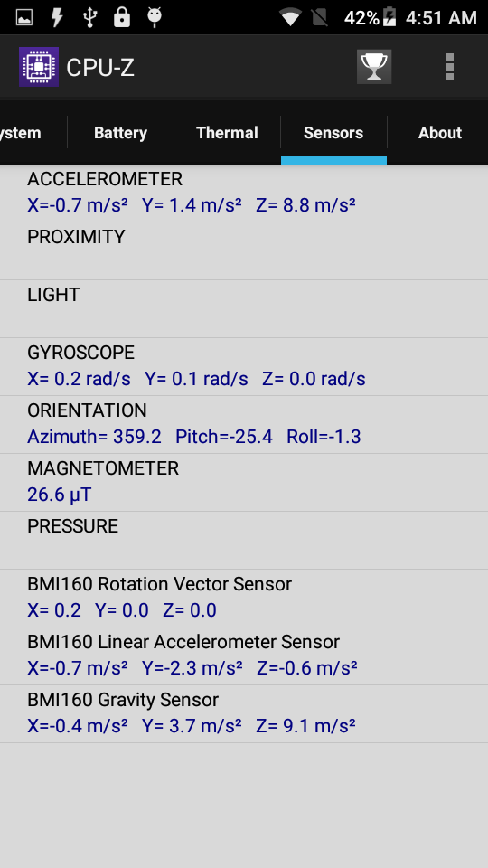Image resolution: width=488 pixels, height=868 pixels.
Task: Switch to the Thermal tab
Action: tap(228, 133)
